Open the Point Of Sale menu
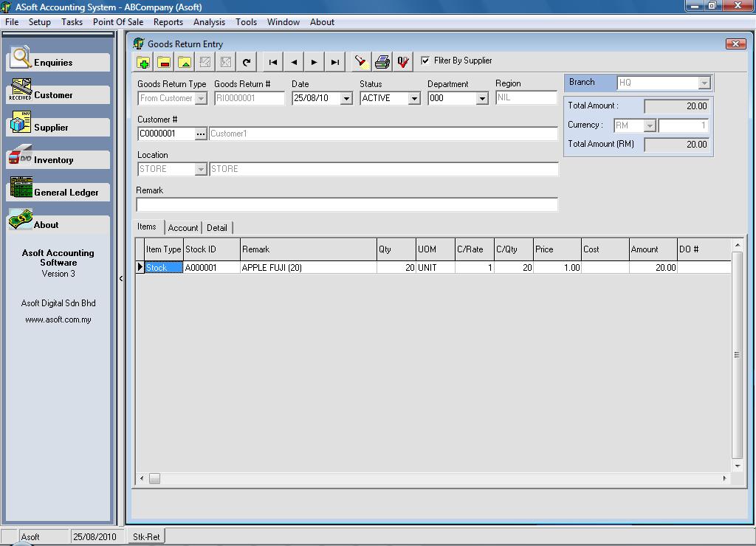Viewport: 756px width, 546px height. pos(118,22)
